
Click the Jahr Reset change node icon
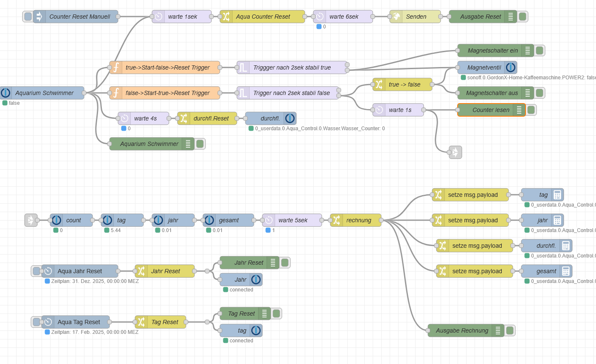click(x=141, y=271)
